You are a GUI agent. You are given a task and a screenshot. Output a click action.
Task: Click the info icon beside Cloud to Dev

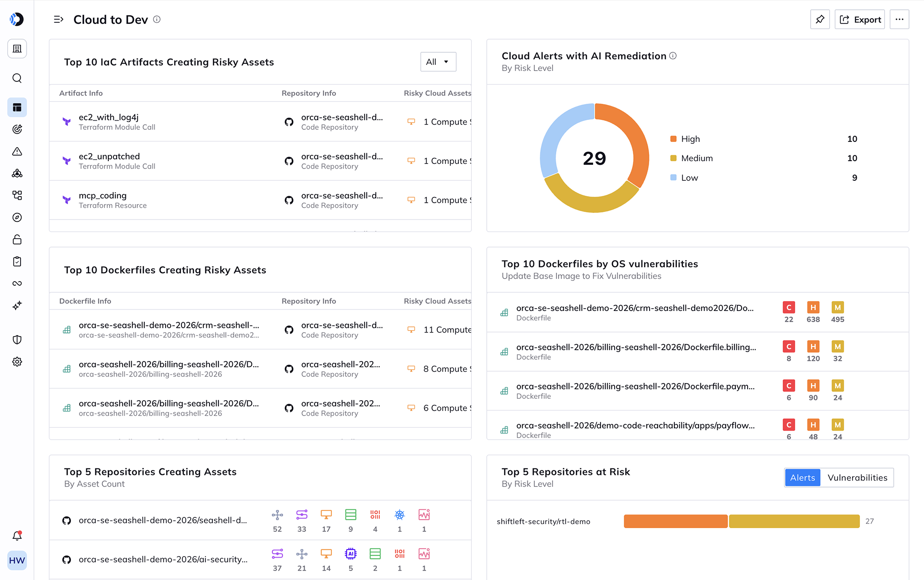[157, 20]
